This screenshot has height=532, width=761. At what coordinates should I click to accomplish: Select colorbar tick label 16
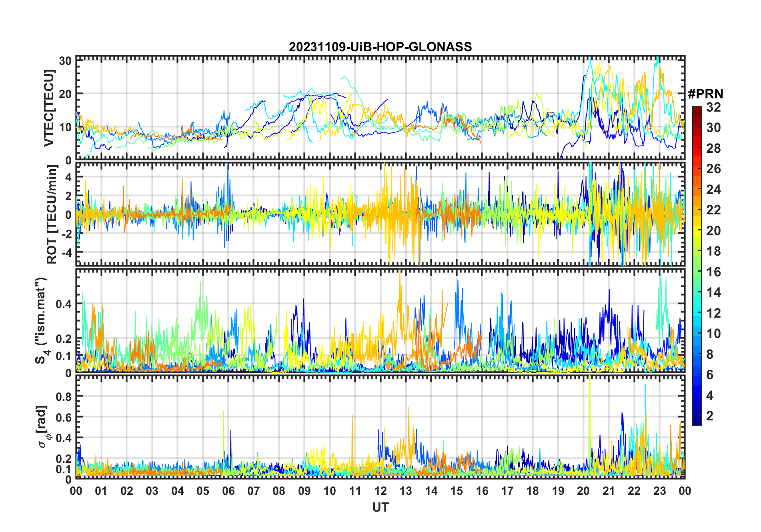pyautogui.click(x=713, y=272)
